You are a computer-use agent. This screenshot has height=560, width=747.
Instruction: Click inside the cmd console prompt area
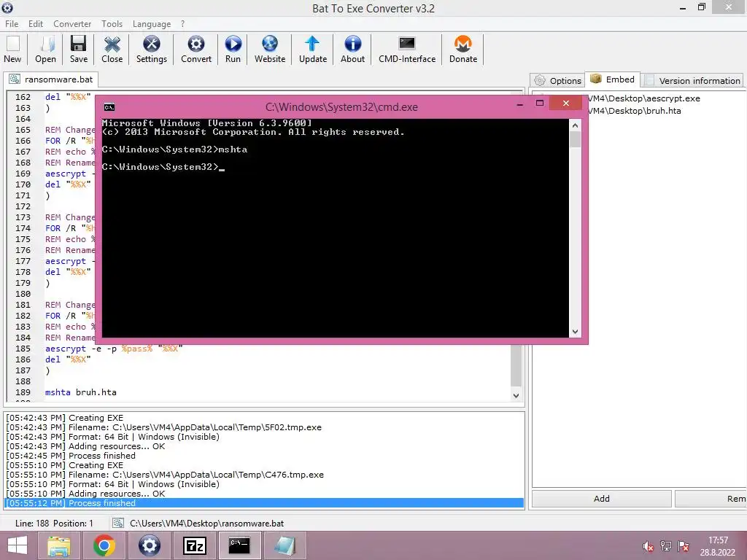(x=336, y=227)
